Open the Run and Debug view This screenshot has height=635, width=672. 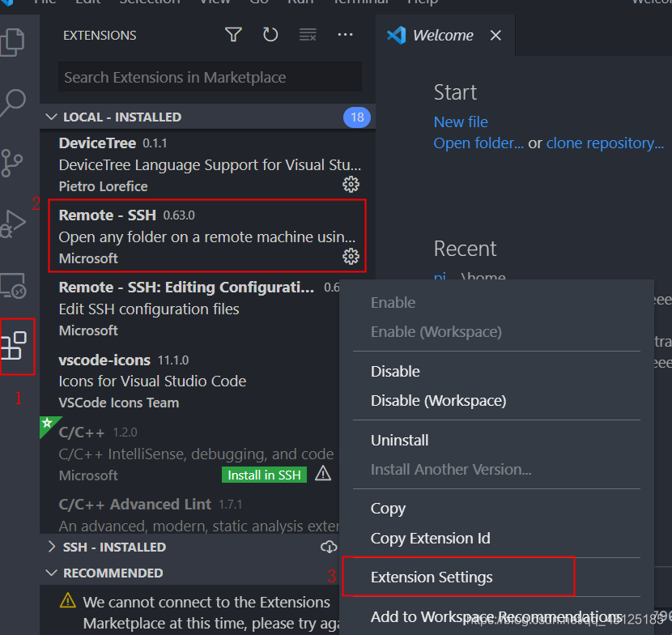(13, 224)
